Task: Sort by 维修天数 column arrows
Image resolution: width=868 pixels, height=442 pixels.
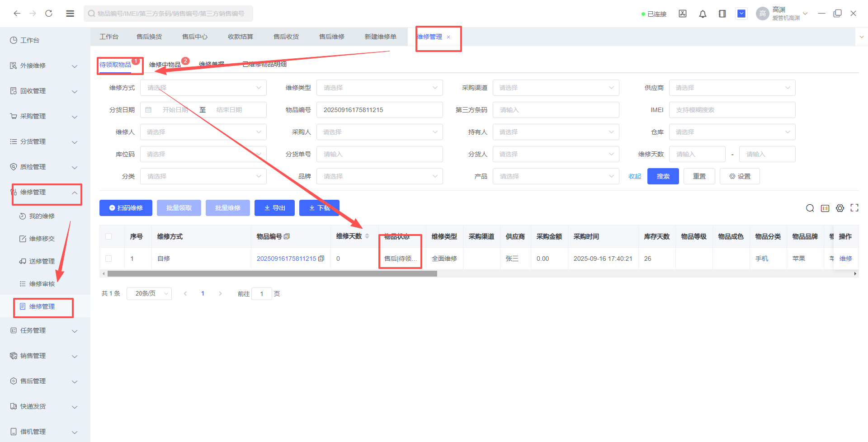Action: click(367, 236)
